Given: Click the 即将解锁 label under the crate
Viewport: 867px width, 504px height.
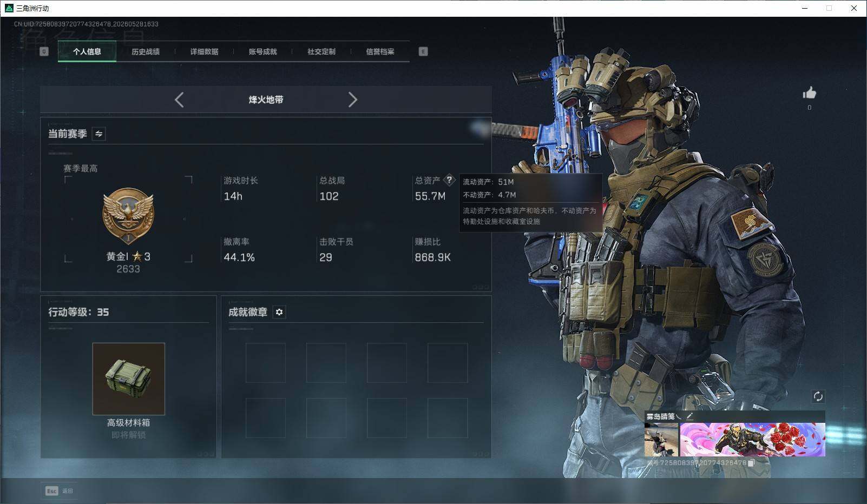Looking at the screenshot, I should pyautogui.click(x=129, y=435).
